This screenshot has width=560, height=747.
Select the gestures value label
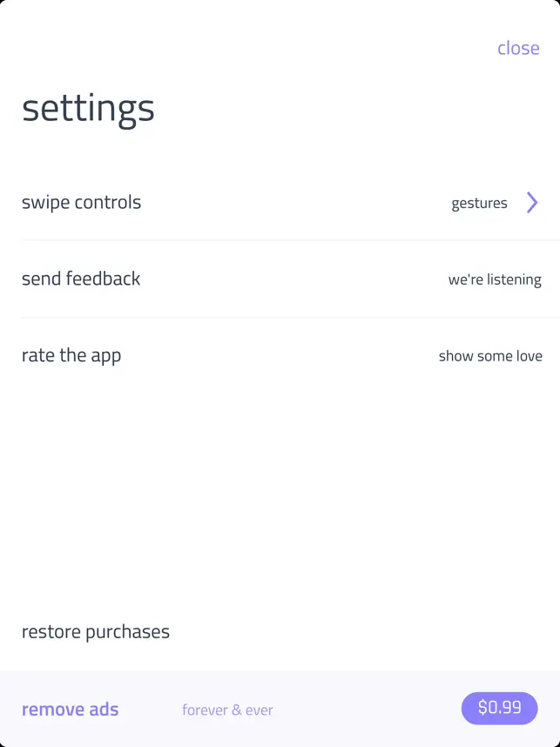pos(479,204)
